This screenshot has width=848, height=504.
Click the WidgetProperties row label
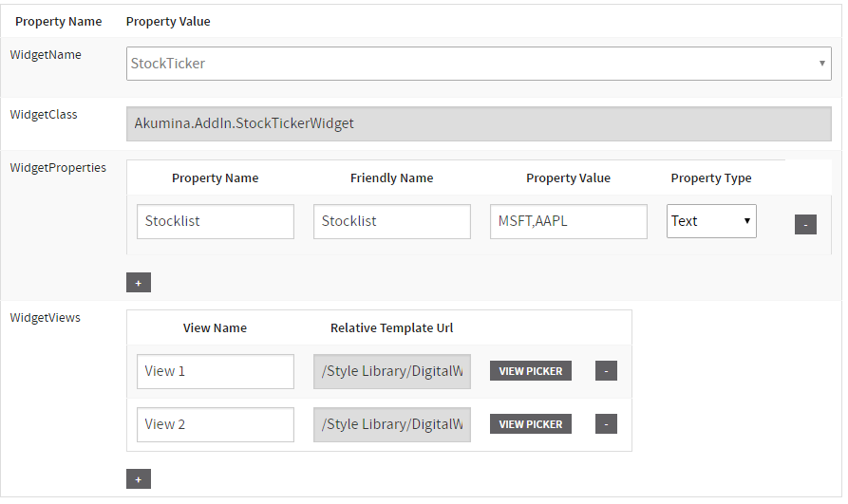click(58, 168)
